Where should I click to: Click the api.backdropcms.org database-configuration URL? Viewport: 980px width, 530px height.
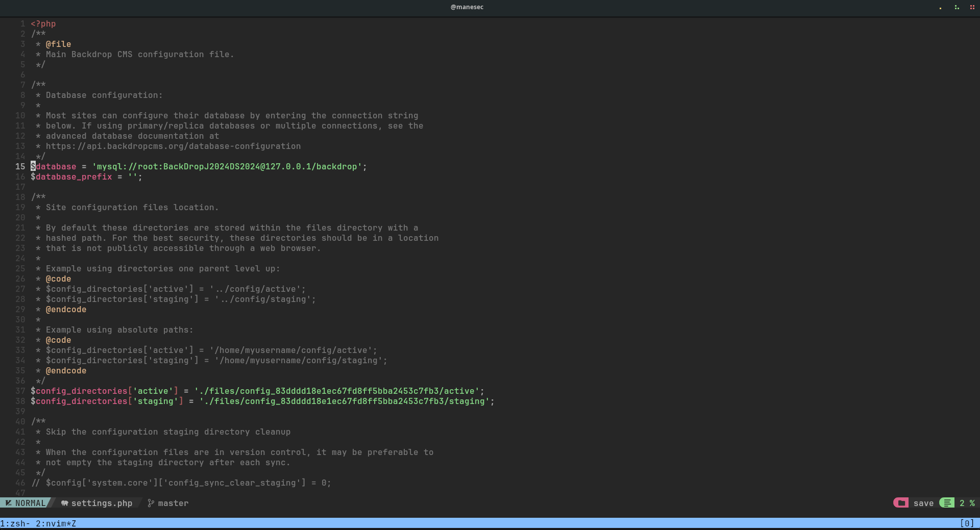point(174,146)
